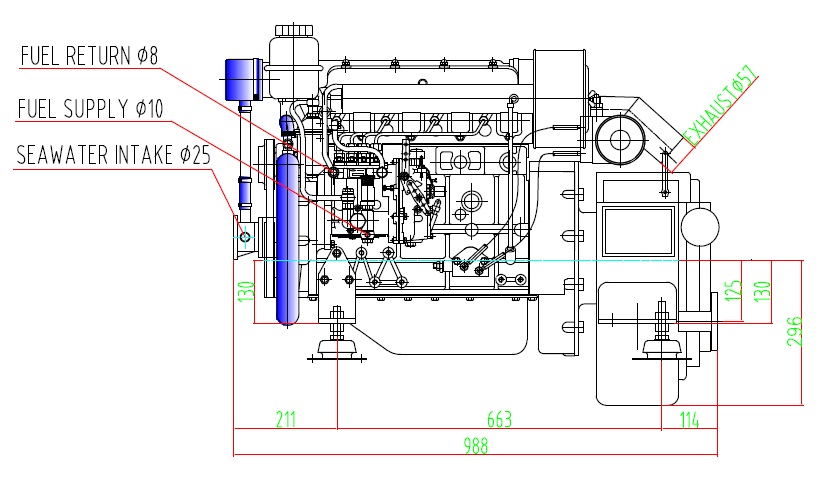Viewport: 819px width, 492px height.
Task: Select the 296 vertical dimension
Action: 794,331
